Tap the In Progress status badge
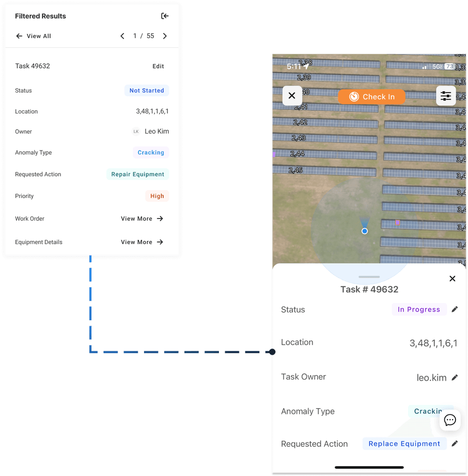 click(419, 309)
